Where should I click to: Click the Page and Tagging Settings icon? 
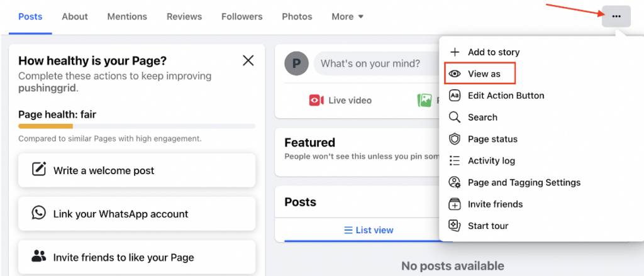click(x=455, y=182)
